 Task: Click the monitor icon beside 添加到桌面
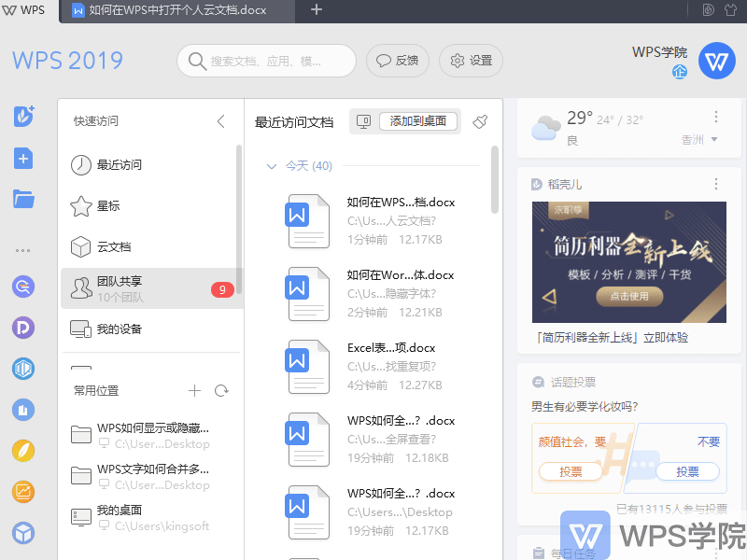(x=363, y=122)
